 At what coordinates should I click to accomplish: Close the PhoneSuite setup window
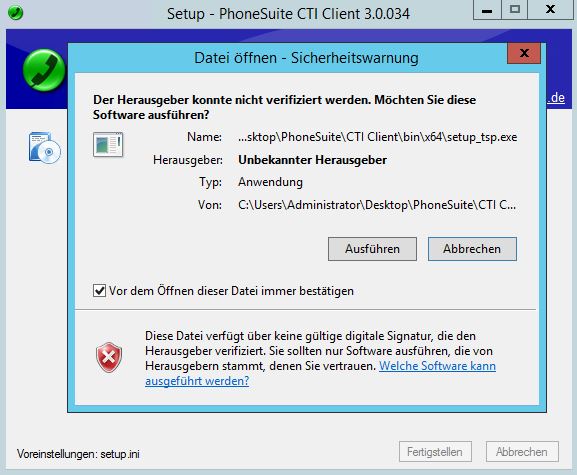pos(550,10)
